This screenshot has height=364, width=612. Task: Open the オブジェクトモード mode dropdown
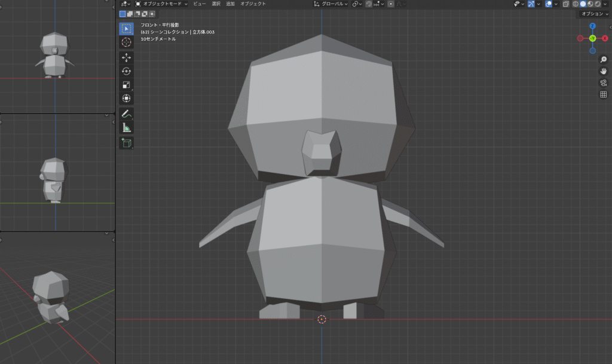click(161, 4)
